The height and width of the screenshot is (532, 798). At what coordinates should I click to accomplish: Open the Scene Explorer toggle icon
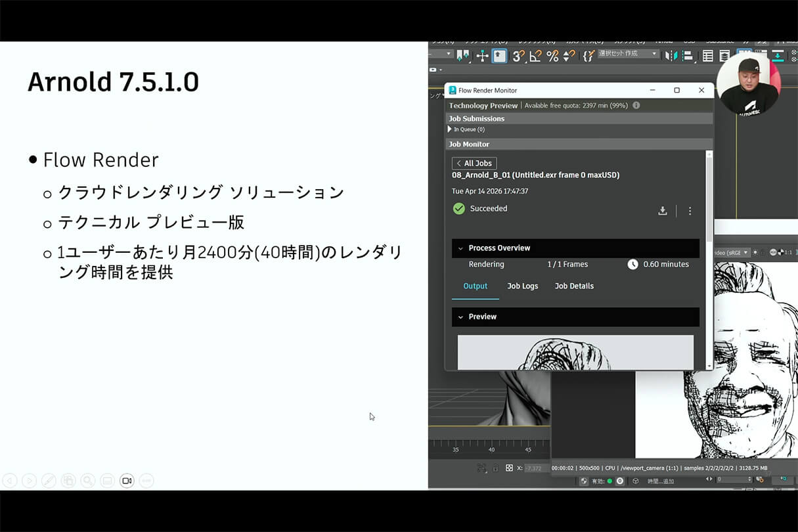708,56
